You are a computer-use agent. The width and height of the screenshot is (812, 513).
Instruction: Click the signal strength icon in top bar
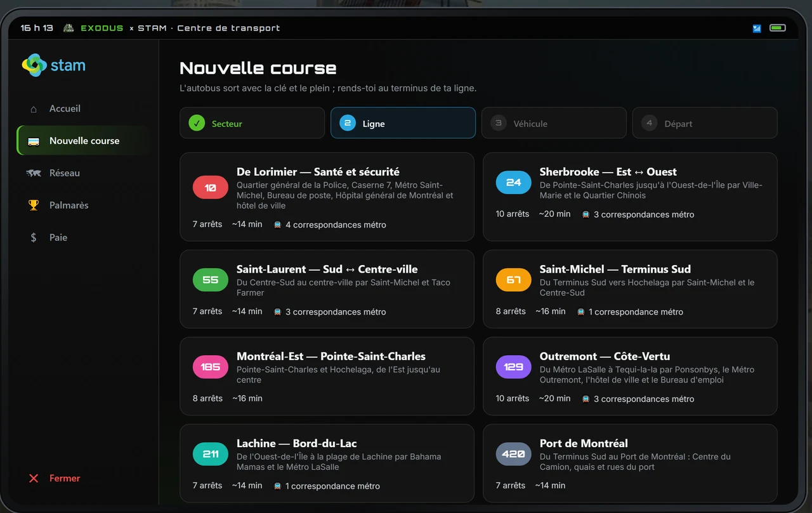pyautogui.click(x=757, y=28)
